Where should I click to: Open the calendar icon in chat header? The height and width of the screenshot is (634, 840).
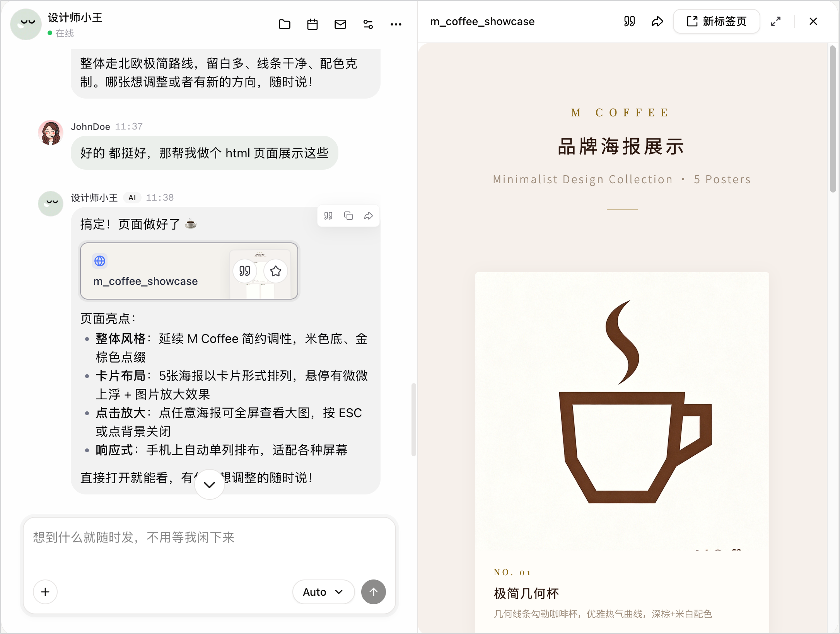(x=312, y=24)
